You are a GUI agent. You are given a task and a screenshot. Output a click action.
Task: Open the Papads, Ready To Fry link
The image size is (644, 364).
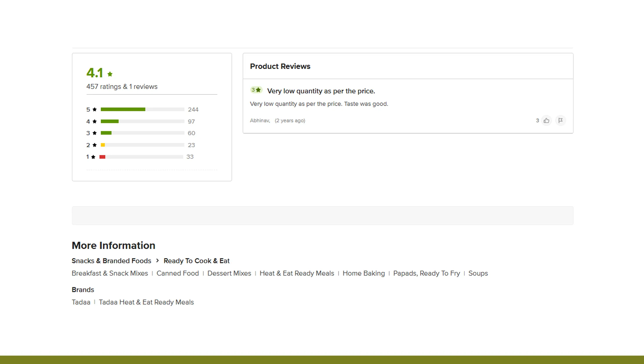tap(426, 273)
